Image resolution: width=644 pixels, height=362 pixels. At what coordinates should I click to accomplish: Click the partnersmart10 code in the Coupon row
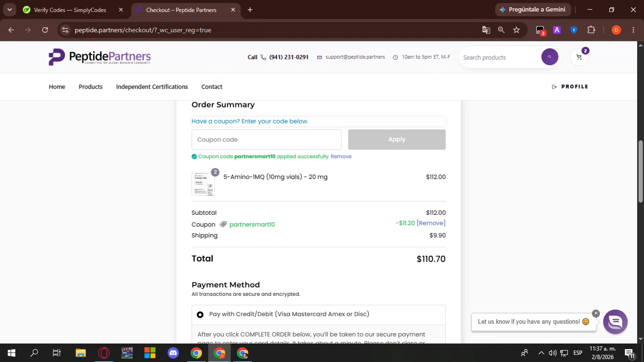252,225
